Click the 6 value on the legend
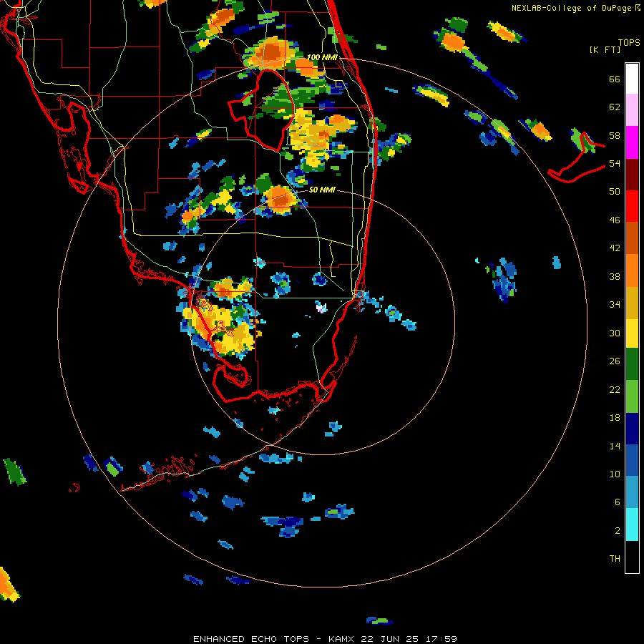Image resolution: width=644 pixels, height=644 pixels. point(618,502)
